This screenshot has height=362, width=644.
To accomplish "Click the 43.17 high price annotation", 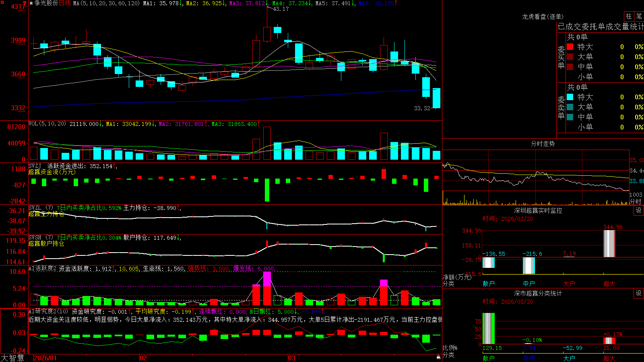I will click(281, 9).
